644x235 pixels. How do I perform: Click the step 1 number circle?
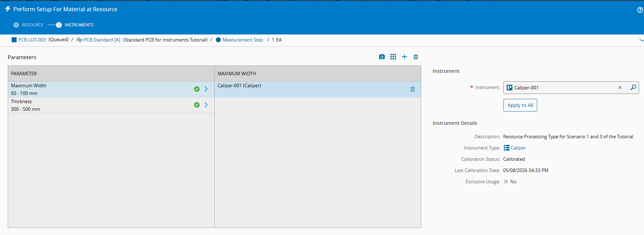(x=16, y=25)
